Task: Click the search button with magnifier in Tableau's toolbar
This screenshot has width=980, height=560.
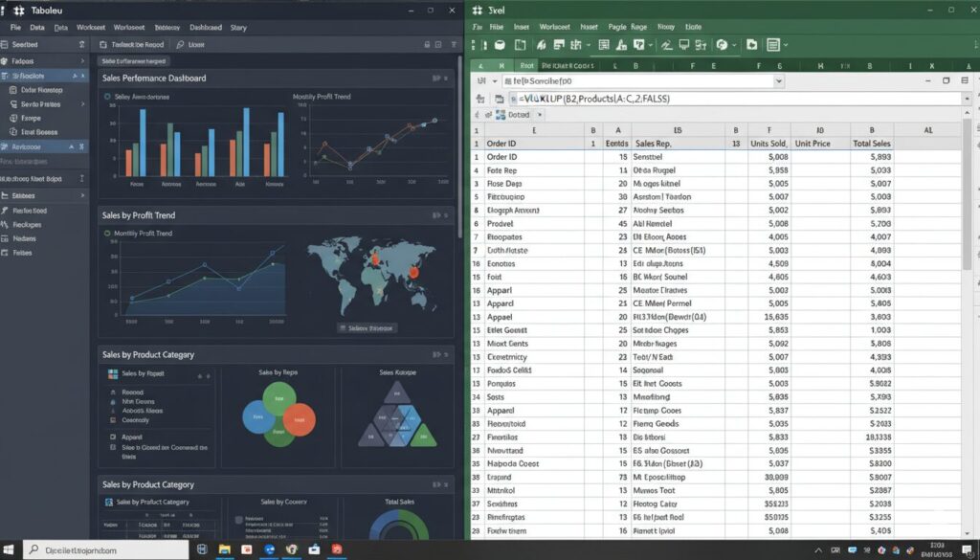Action: (x=180, y=45)
